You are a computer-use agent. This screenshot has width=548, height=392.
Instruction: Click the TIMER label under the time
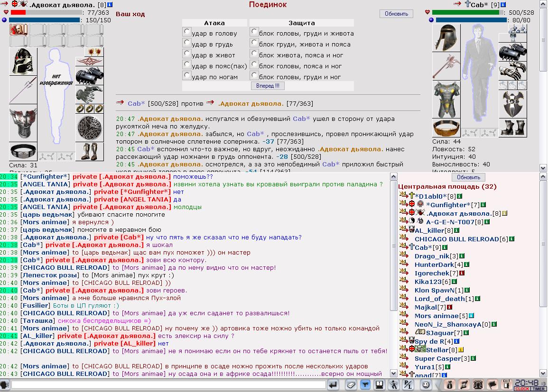click(538, 389)
